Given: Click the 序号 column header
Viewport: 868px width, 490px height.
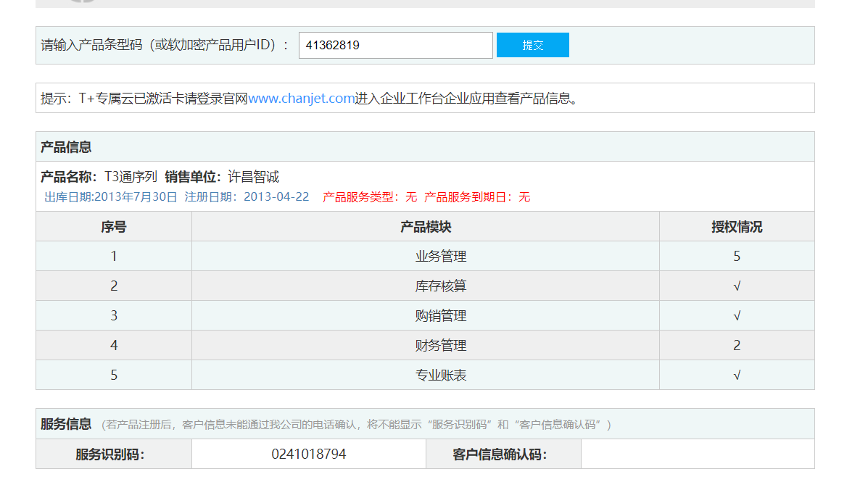Looking at the screenshot, I should click(114, 227).
